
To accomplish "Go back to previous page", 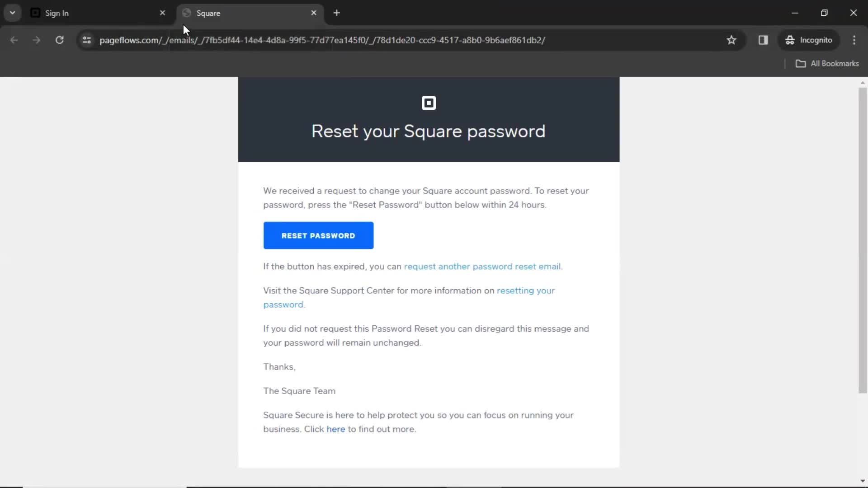I will click(14, 40).
